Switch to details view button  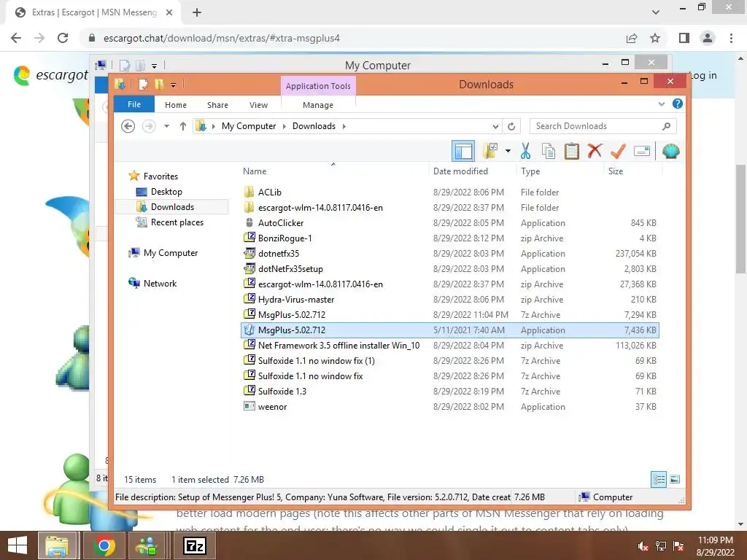point(659,479)
